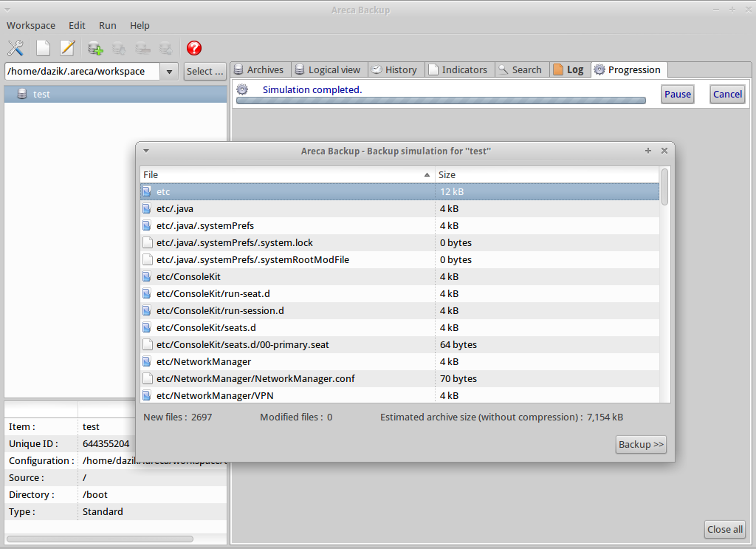Close the backup simulation dialog

[x=664, y=151]
